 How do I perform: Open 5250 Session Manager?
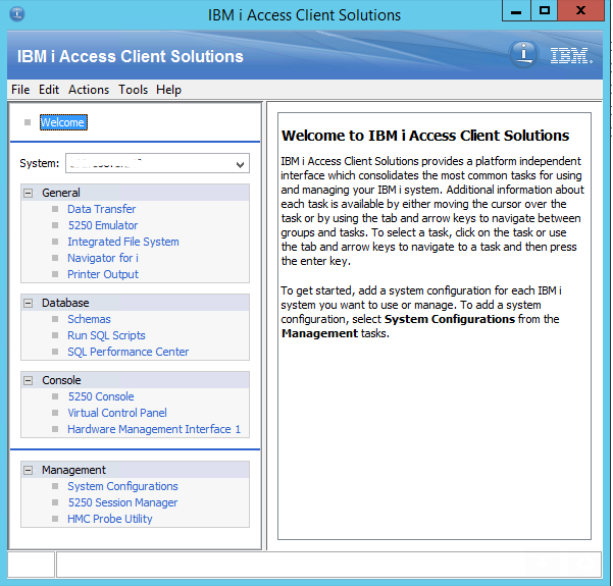coord(123,503)
